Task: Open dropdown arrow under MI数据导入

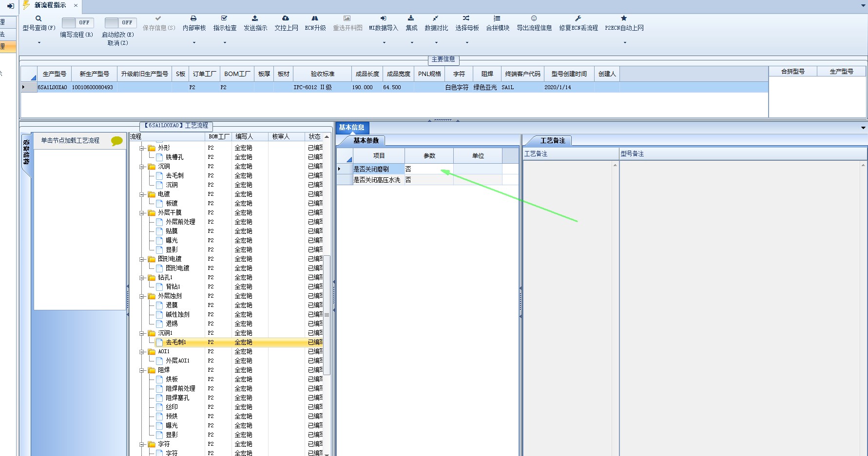Action: point(384,43)
